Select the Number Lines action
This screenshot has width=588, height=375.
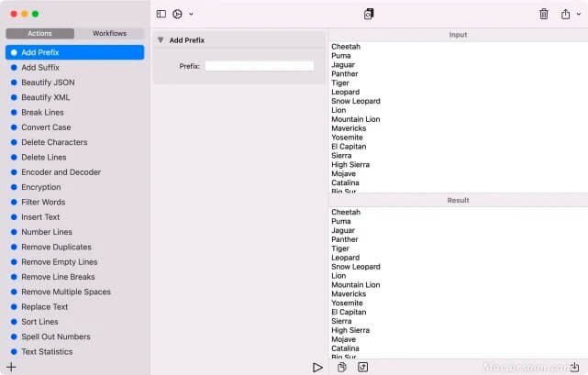74,232
